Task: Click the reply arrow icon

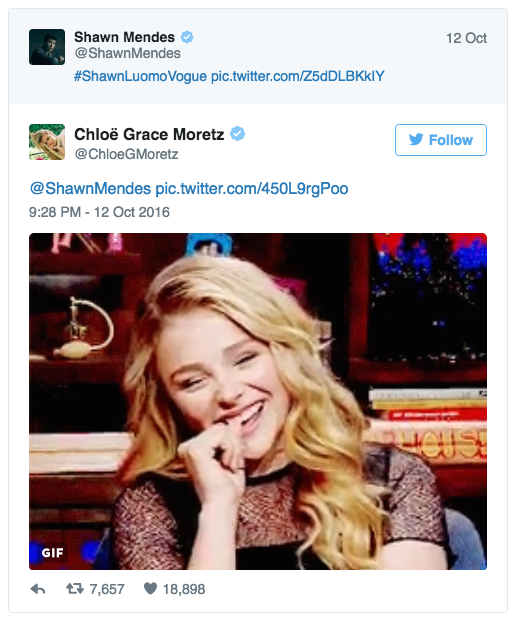Action: (x=38, y=589)
